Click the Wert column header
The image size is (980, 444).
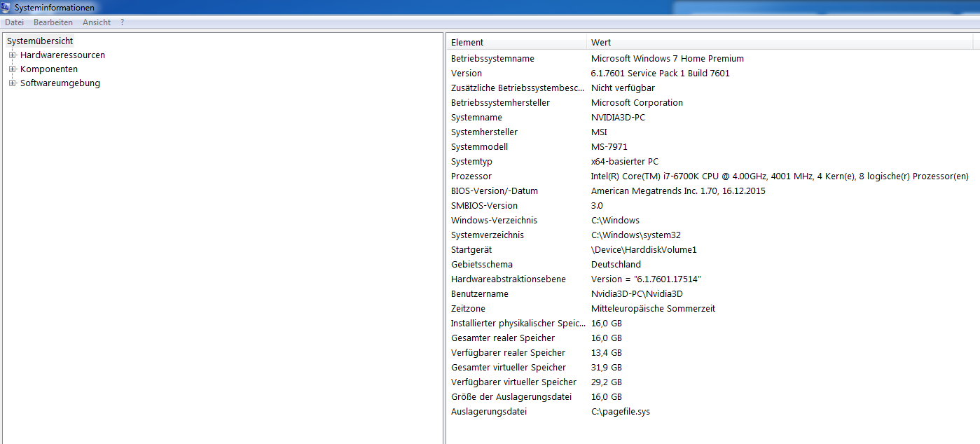tap(780, 43)
